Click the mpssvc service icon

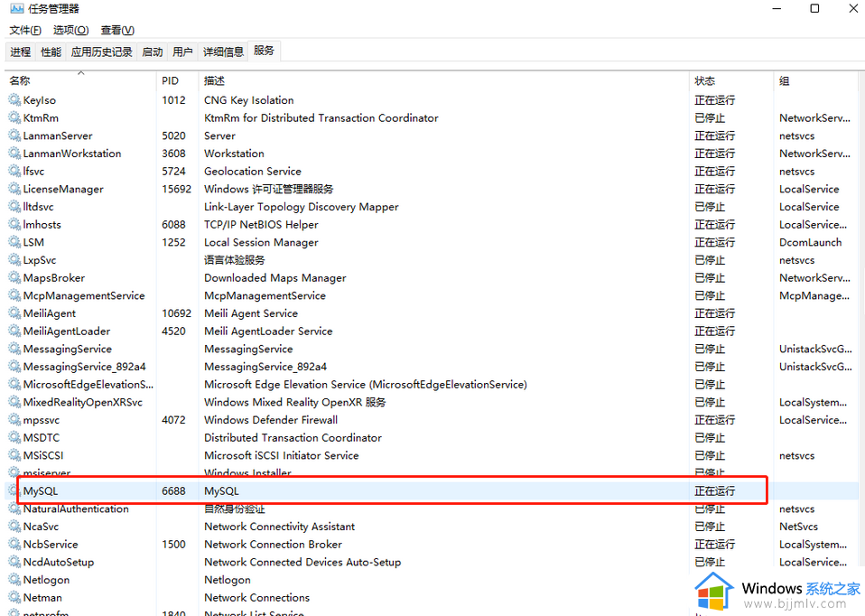[x=14, y=419]
